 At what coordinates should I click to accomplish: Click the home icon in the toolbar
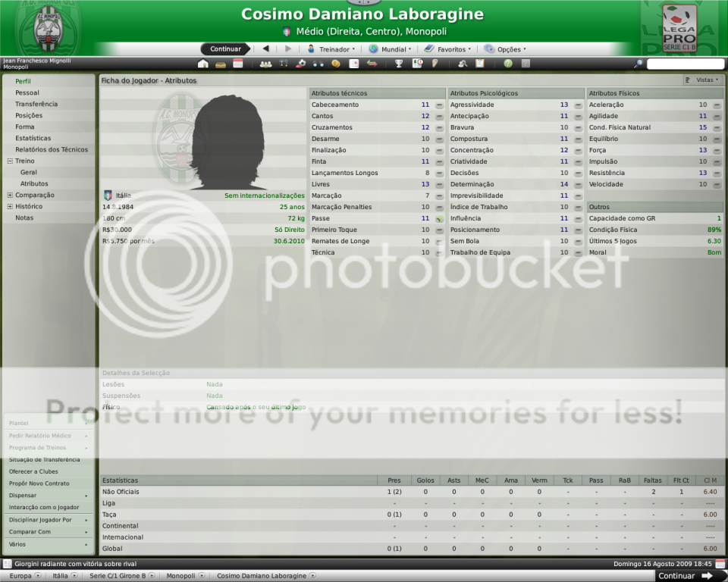click(x=203, y=64)
